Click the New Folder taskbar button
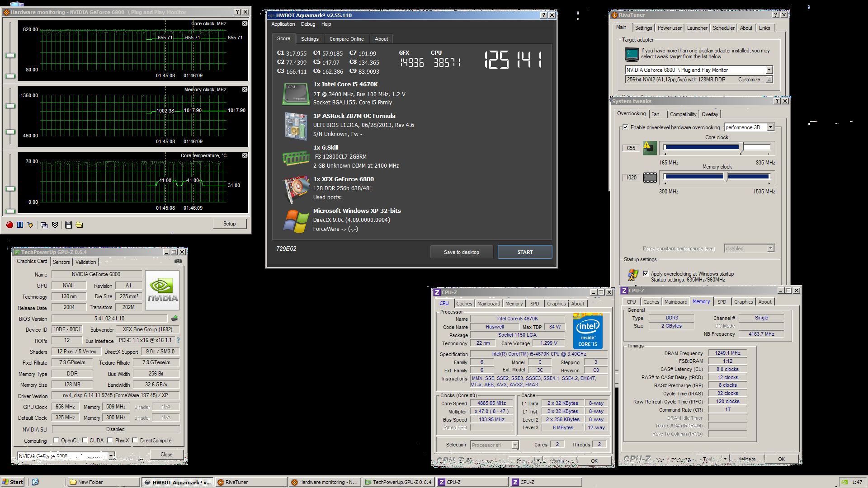The width and height of the screenshot is (868, 488). tap(103, 482)
